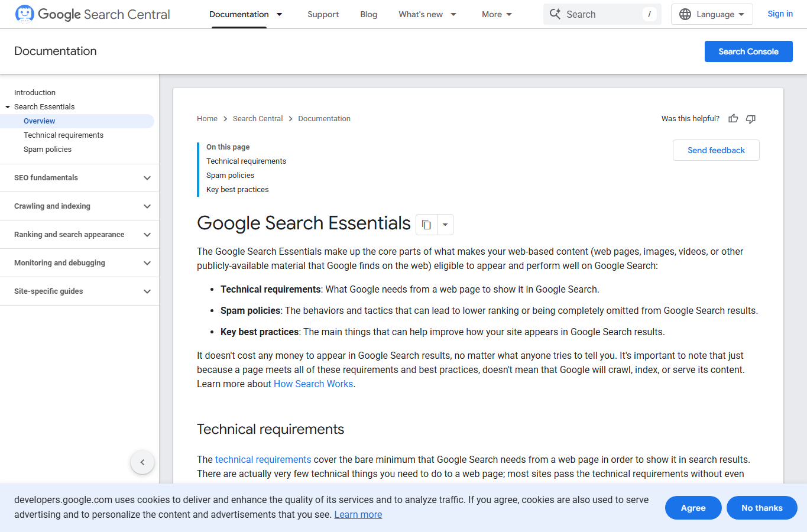The height and width of the screenshot is (532, 807).
Task: Open the Learn more cookie link
Action: coord(358,514)
